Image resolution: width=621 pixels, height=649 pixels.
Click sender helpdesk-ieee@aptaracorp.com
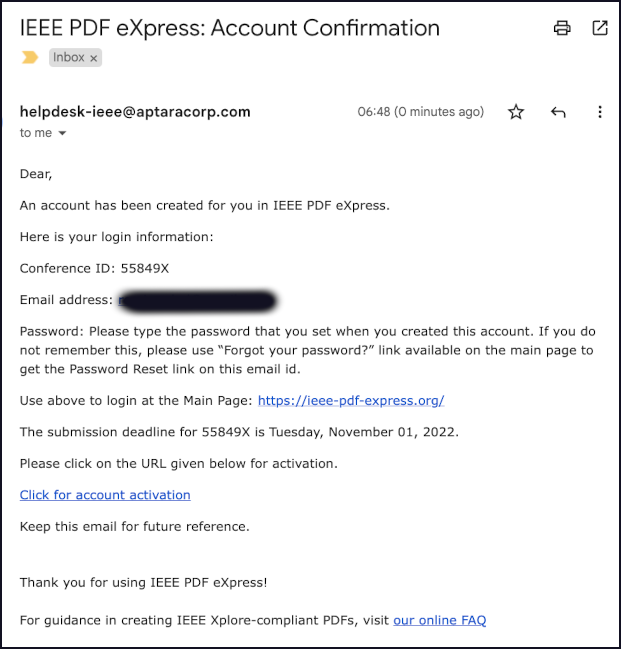135,112
